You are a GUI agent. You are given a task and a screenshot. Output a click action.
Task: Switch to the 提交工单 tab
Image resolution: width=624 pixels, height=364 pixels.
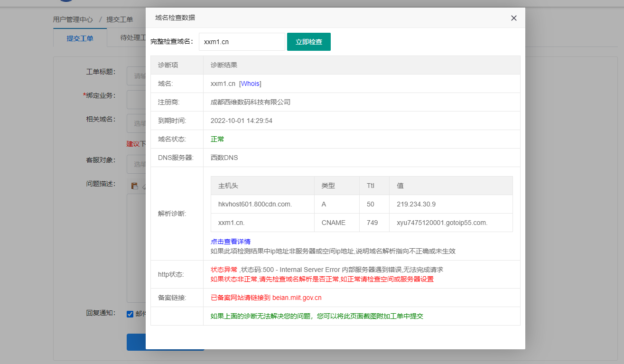tap(80, 38)
